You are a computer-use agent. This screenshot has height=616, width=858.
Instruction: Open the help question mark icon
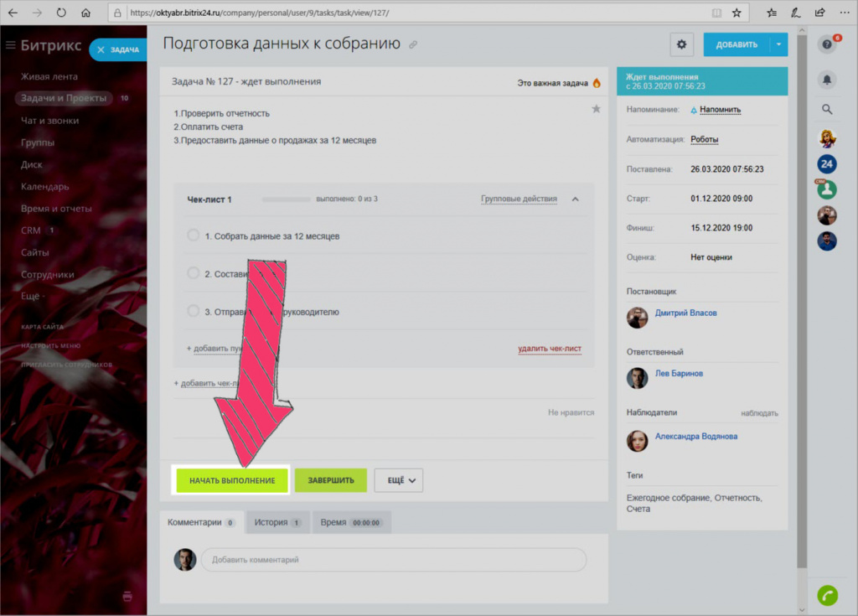(x=827, y=44)
